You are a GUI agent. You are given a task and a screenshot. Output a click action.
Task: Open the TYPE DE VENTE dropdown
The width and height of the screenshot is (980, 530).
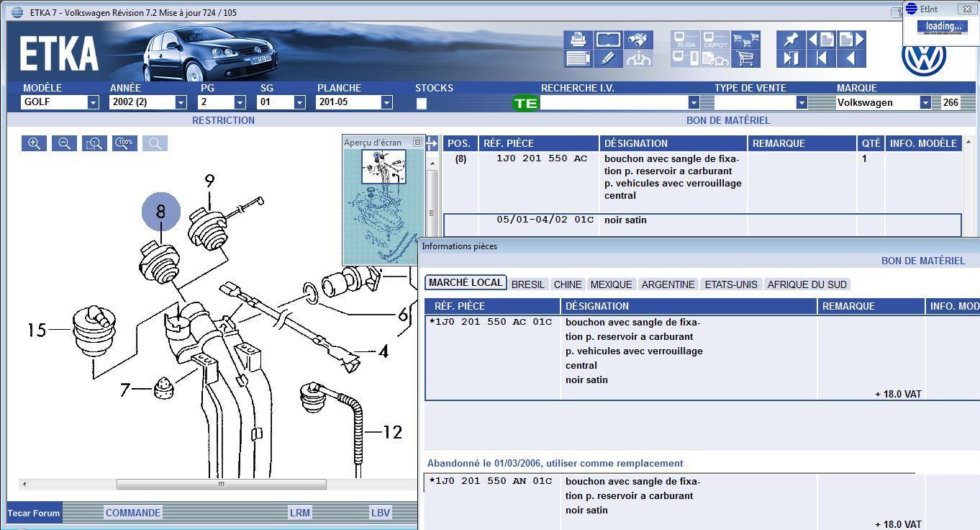(x=801, y=102)
